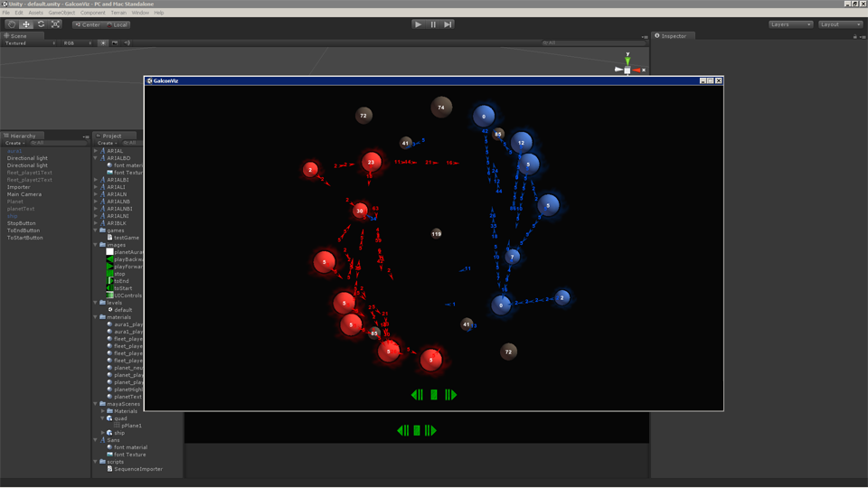Image resolution: width=868 pixels, height=488 pixels.
Task: Select the Hand tool in Unity toolbar
Action: [12, 24]
